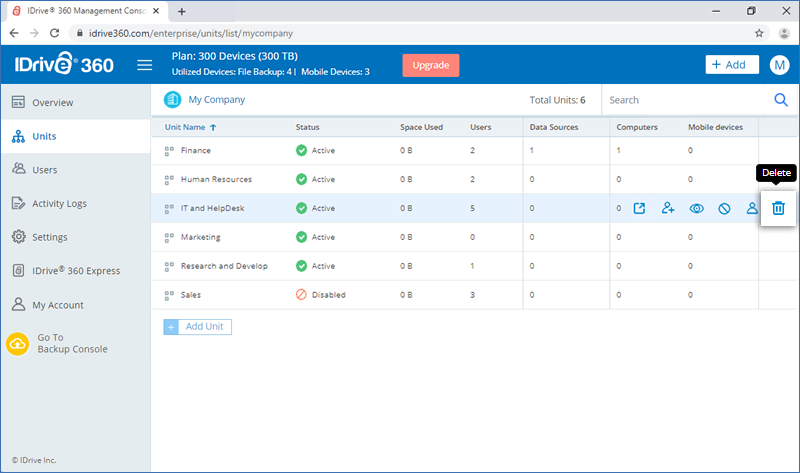Screen dimensions: 800x473
Task: Open the Finance unit name
Action: (x=195, y=151)
